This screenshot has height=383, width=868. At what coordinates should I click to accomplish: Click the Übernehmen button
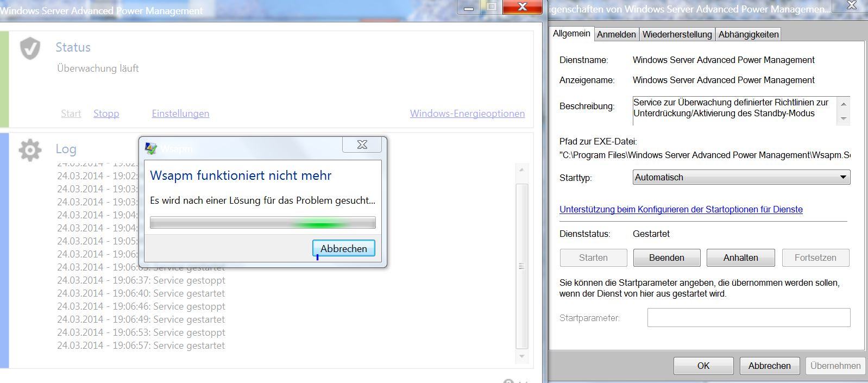click(835, 366)
